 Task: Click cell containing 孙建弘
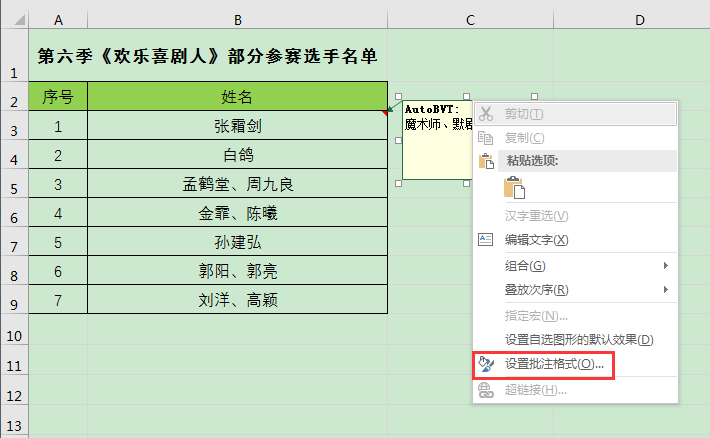(x=237, y=241)
